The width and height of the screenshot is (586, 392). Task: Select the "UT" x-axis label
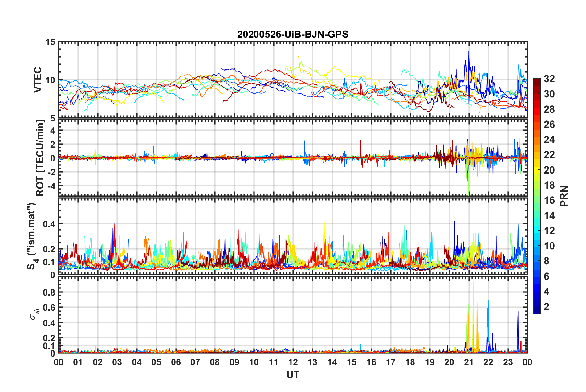293,375
